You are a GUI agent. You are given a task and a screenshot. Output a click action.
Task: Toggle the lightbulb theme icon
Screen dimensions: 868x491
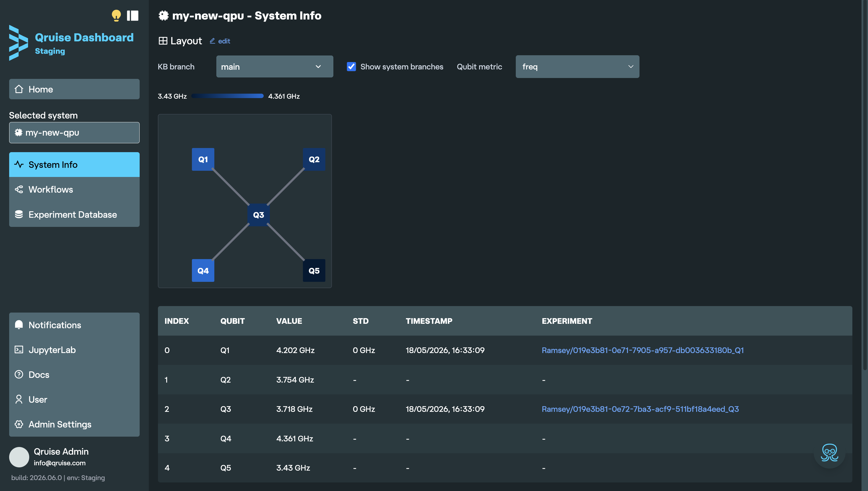[116, 16]
